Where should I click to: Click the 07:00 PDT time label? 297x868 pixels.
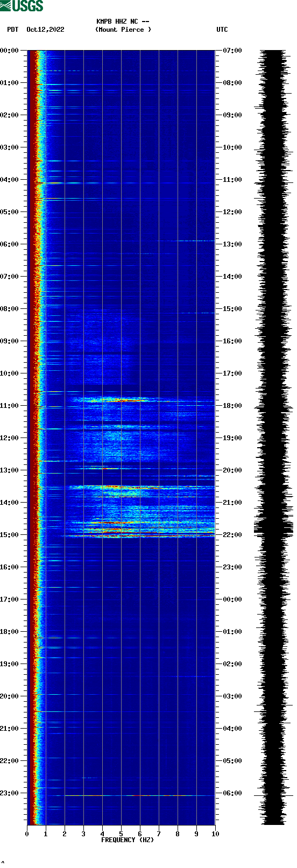[9, 277]
